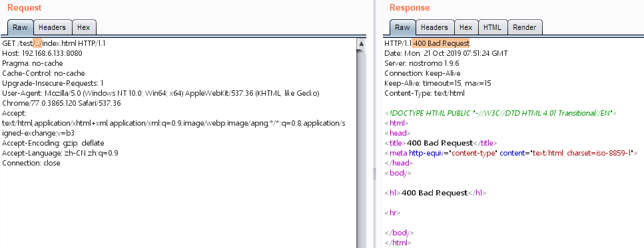Switch to the Request Raw tab

20,27
